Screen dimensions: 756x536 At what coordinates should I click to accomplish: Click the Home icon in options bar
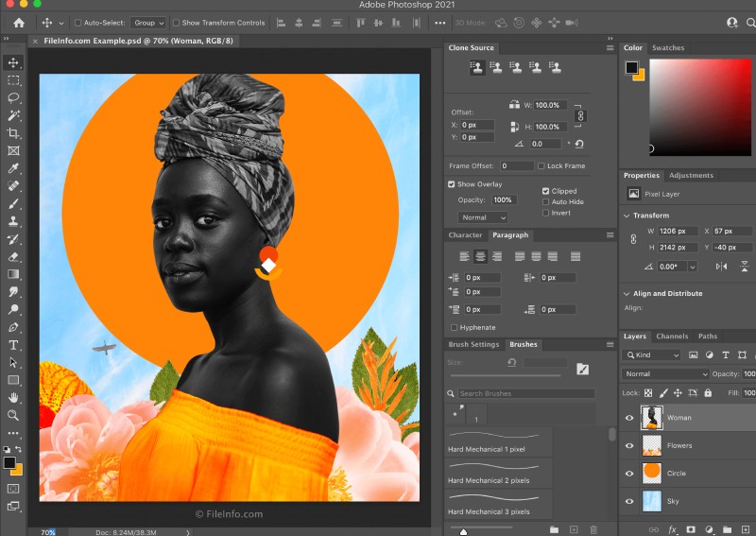click(19, 22)
